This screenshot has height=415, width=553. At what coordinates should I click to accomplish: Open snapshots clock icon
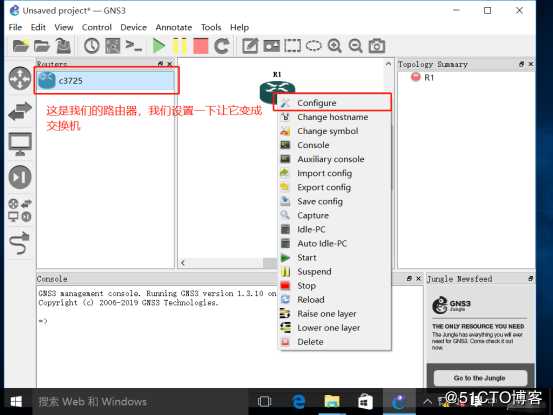(x=92, y=46)
